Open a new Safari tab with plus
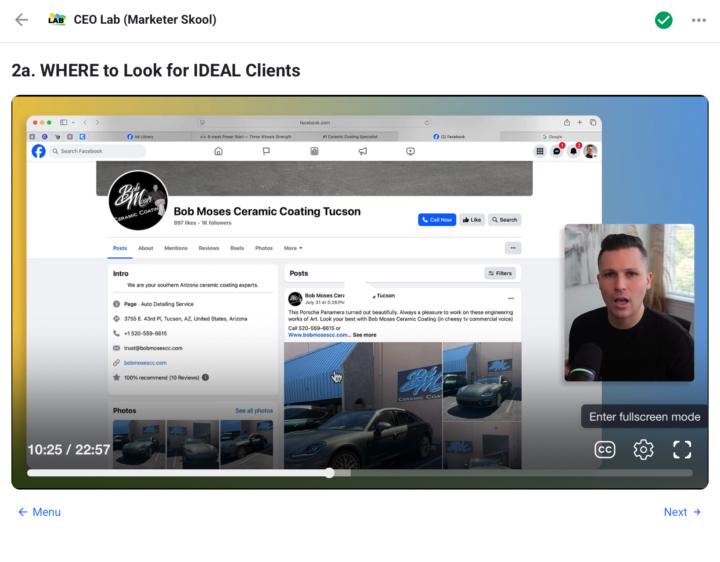Viewport: 720px width, 562px height. point(579,123)
